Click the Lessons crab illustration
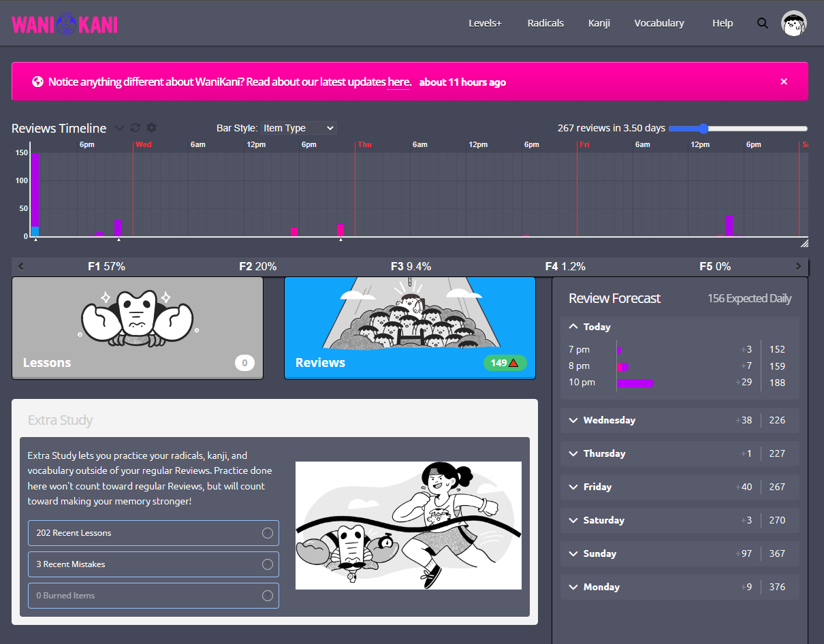This screenshot has height=644, width=824. point(138,320)
